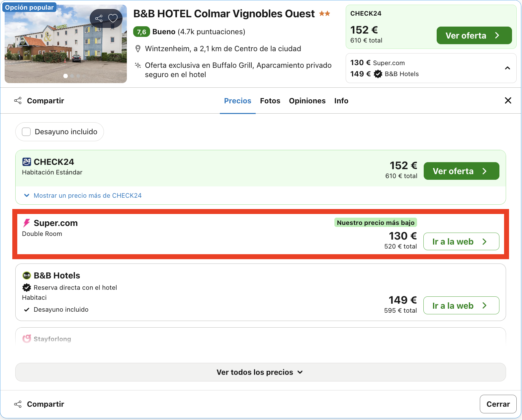Click the Cerrar button
This screenshot has width=522, height=420.
pos(498,404)
